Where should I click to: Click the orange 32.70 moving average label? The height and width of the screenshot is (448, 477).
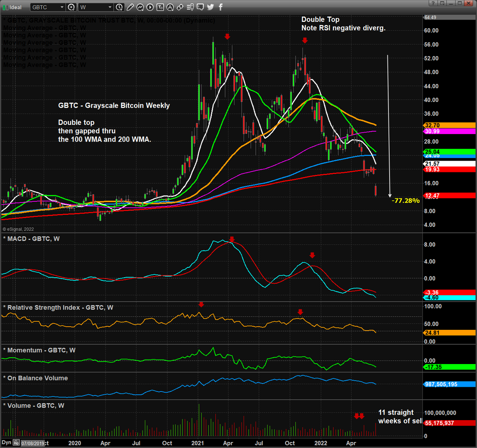point(450,125)
